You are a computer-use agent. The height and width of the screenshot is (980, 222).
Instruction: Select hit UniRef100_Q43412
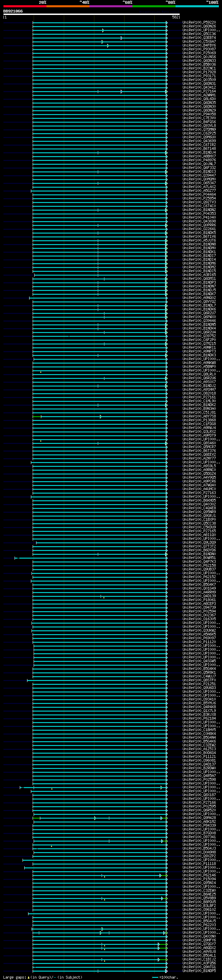[x=199, y=88]
